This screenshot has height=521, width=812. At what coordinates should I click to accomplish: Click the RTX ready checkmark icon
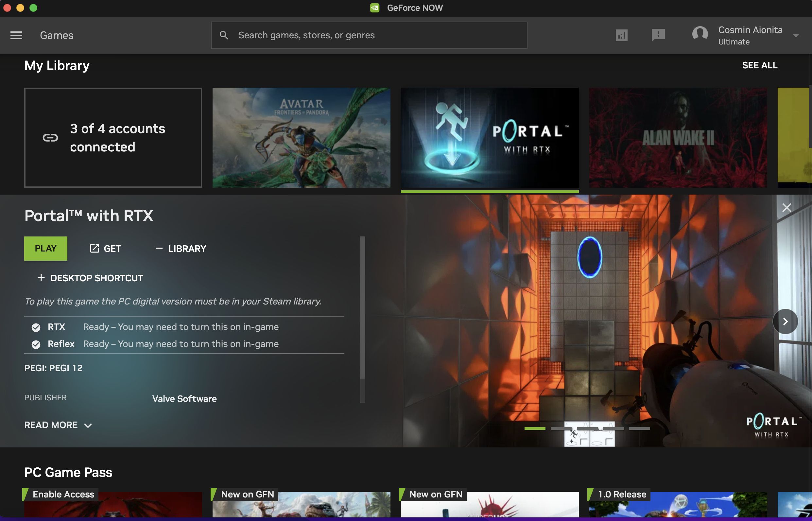[36, 327]
